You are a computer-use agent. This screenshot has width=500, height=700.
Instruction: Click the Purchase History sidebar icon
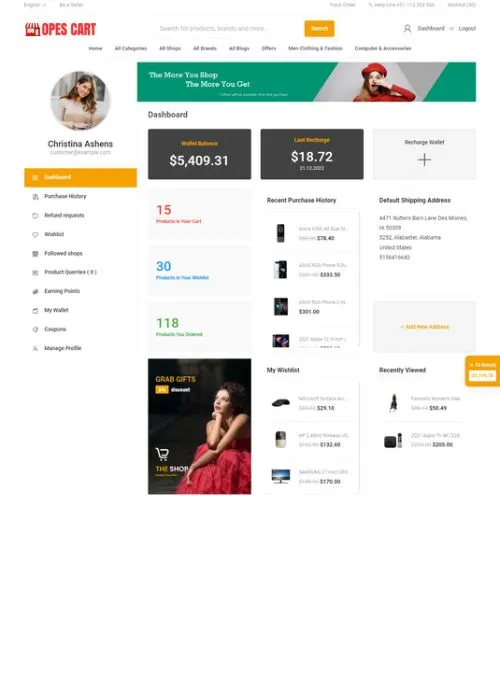(35, 197)
